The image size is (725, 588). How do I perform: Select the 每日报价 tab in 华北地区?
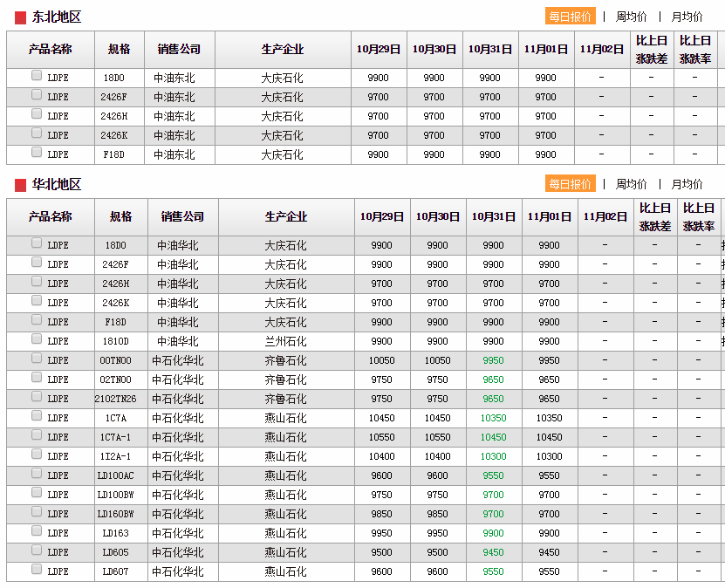(570, 184)
